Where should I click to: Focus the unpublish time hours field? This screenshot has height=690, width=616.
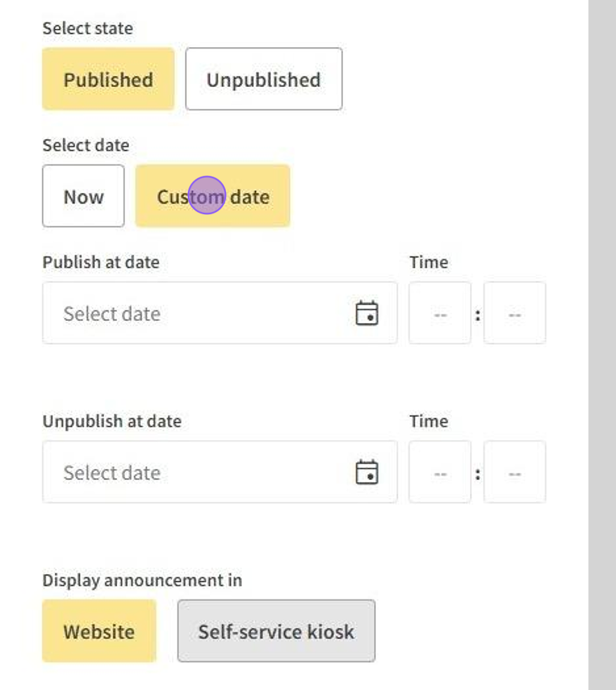click(440, 472)
